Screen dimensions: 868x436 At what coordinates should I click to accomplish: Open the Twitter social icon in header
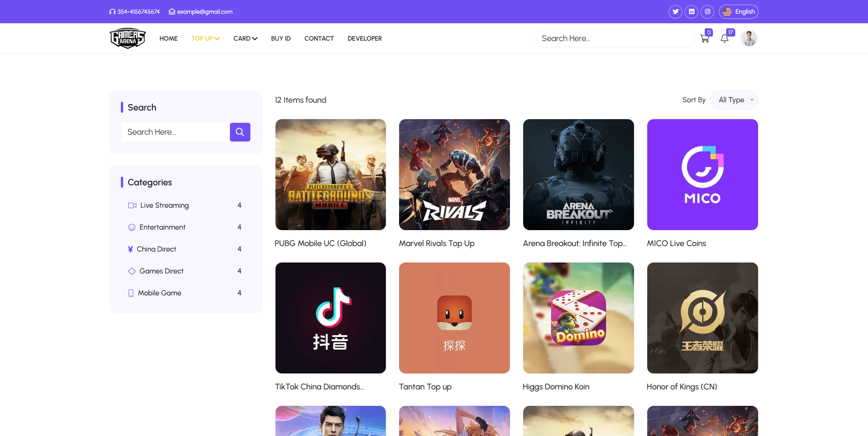tap(676, 11)
